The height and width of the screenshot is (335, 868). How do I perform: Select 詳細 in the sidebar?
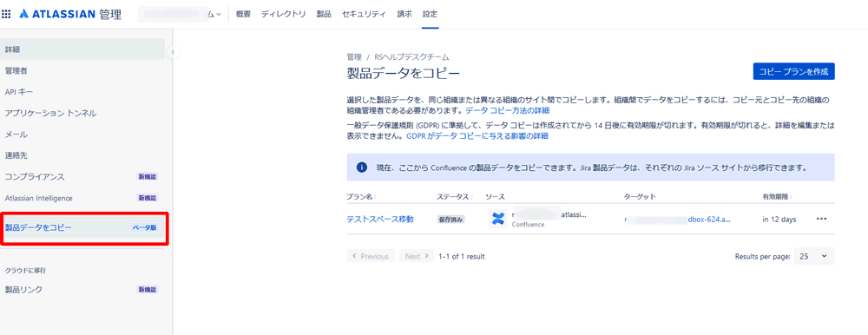(x=82, y=49)
